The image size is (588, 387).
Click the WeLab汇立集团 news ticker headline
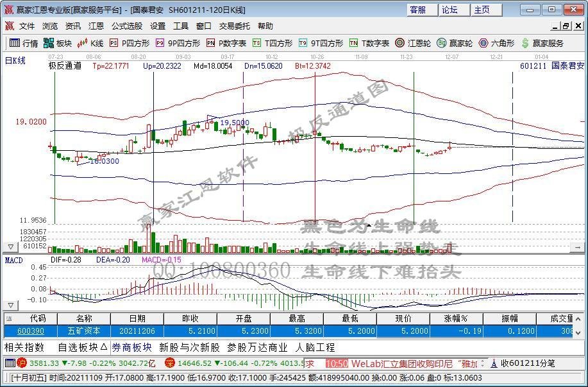point(415,363)
